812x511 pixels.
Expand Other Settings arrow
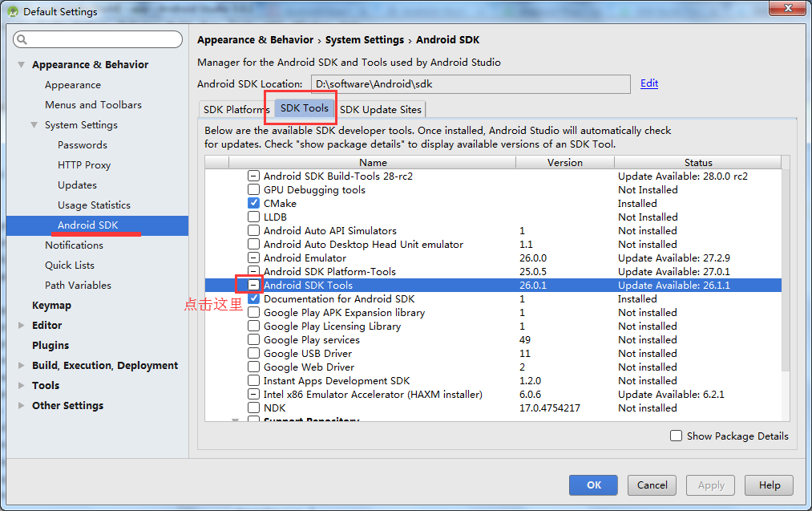pos(21,405)
